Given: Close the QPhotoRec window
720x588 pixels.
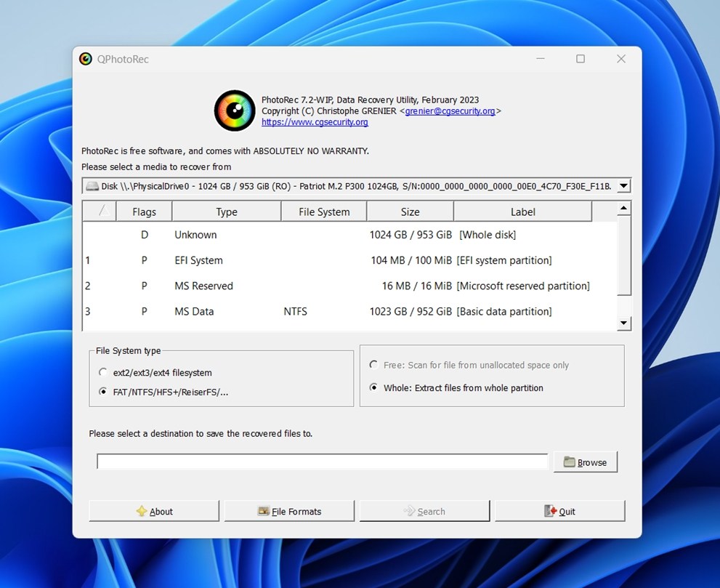Looking at the screenshot, I should [621, 59].
